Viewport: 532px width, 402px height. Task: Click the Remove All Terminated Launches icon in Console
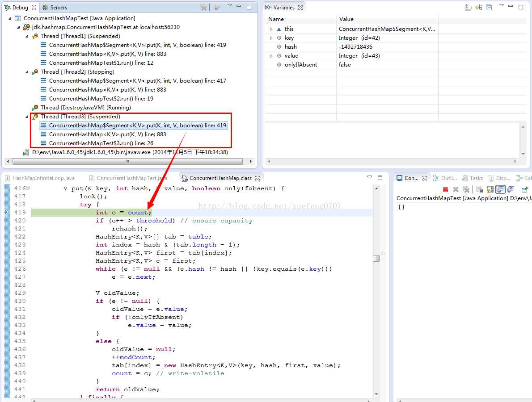(x=466, y=189)
